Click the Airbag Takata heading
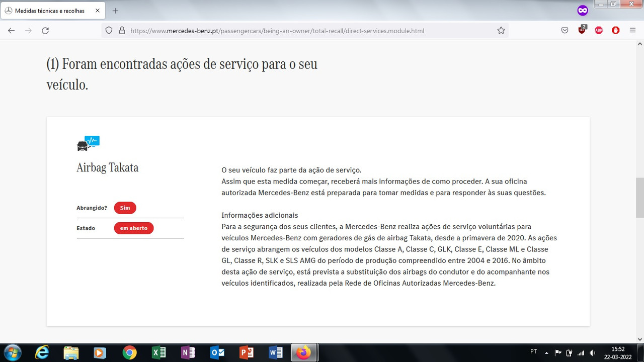 pyautogui.click(x=107, y=168)
